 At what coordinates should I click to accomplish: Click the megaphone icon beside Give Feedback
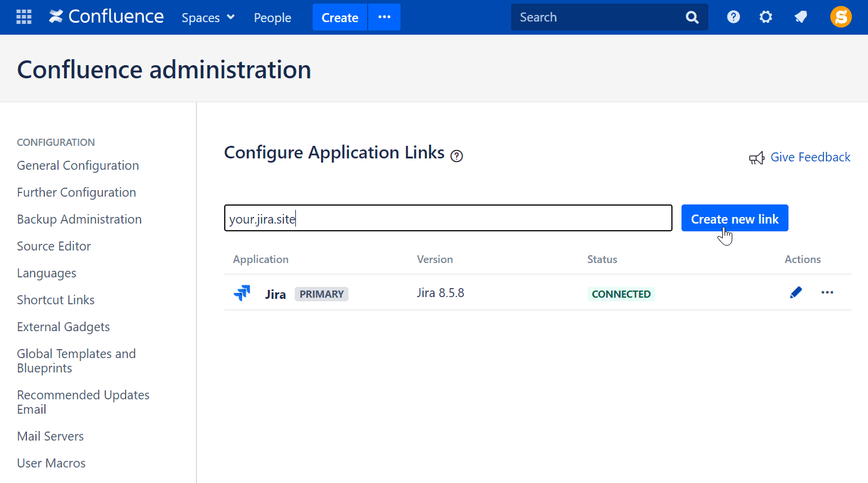(756, 157)
